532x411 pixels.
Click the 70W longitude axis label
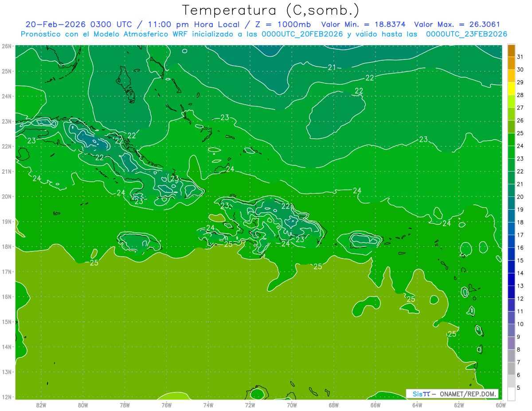point(292,405)
